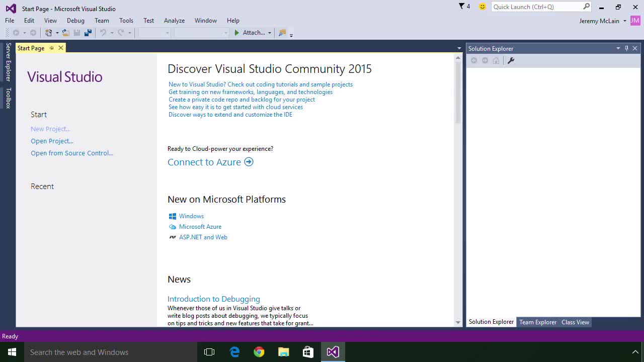Open toolbar overflow options arrow
The width and height of the screenshot is (644, 362).
click(291, 34)
